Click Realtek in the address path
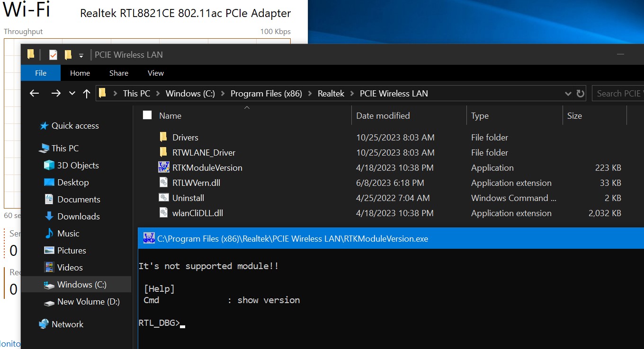644x349 pixels. click(331, 93)
